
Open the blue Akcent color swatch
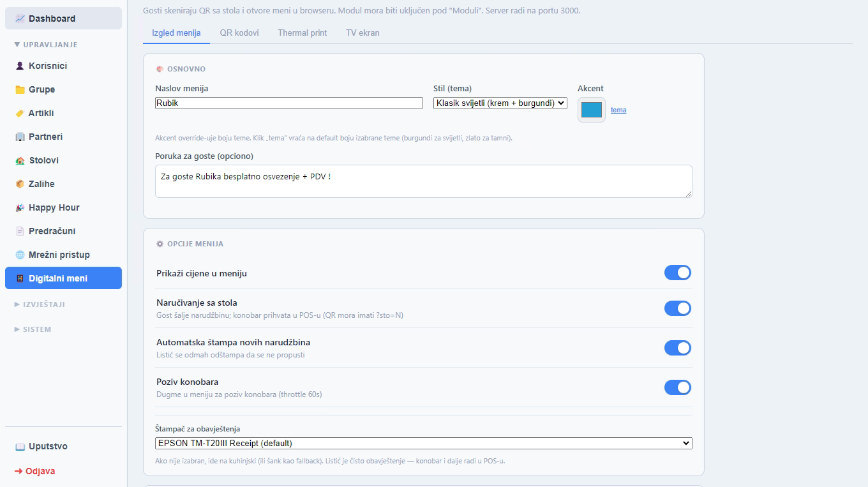(592, 110)
